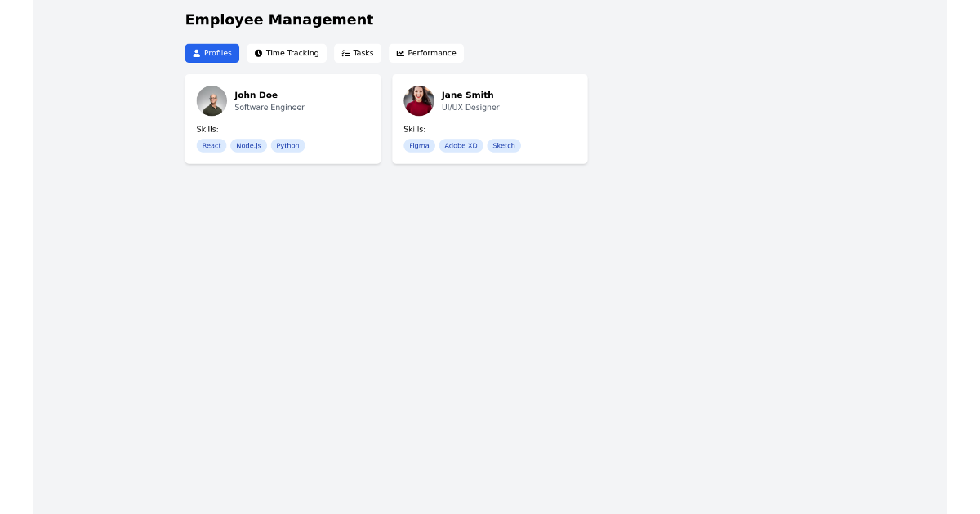Switch to the Time Tracking tab

point(287,53)
